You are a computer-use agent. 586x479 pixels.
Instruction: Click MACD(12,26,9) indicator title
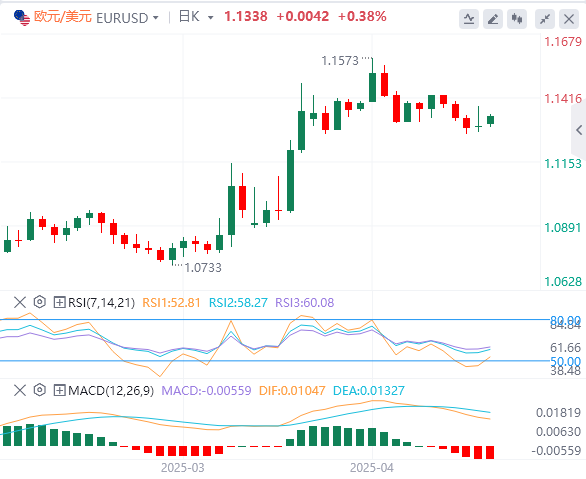click(x=111, y=391)
